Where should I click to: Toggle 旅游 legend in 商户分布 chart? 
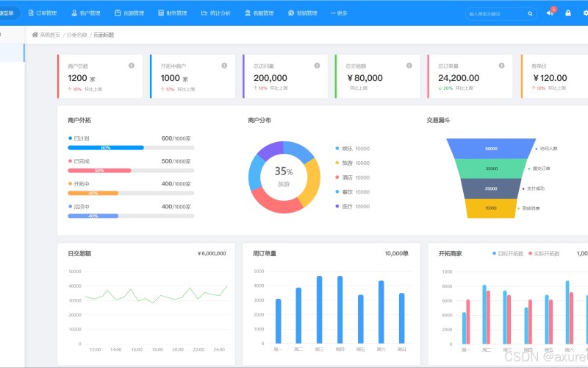click(352, 163)
